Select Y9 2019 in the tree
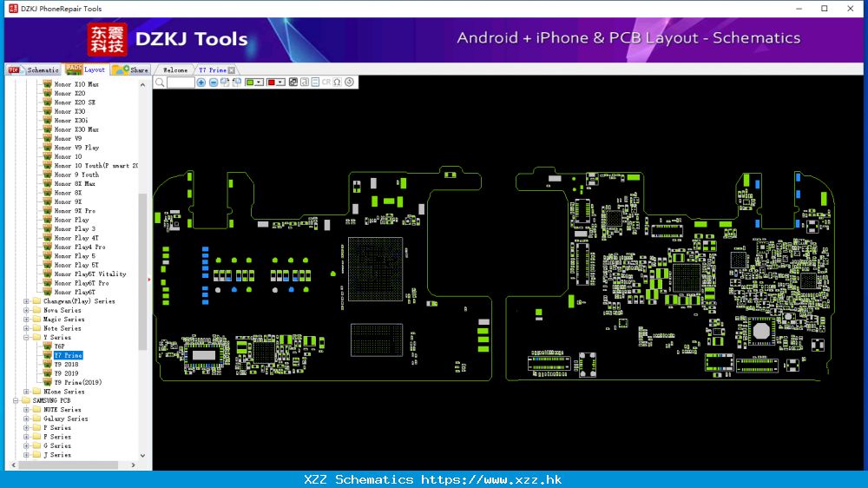 tap(66, 373)
